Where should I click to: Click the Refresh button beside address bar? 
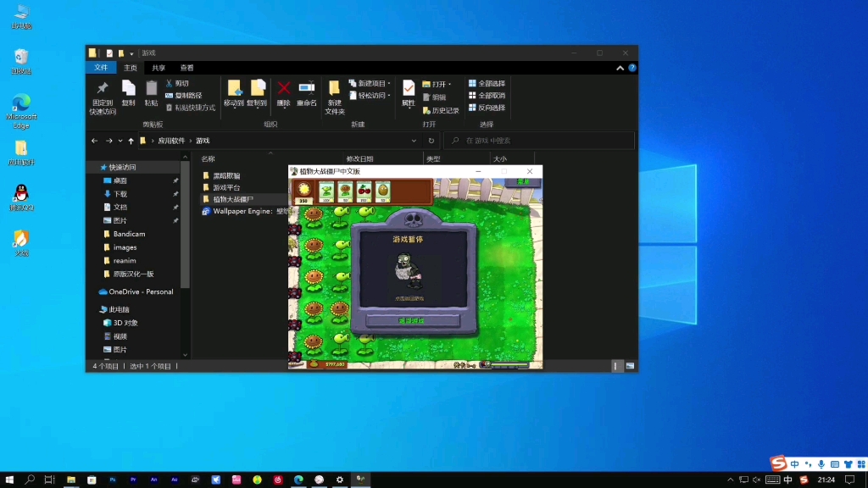pos(431,141)
